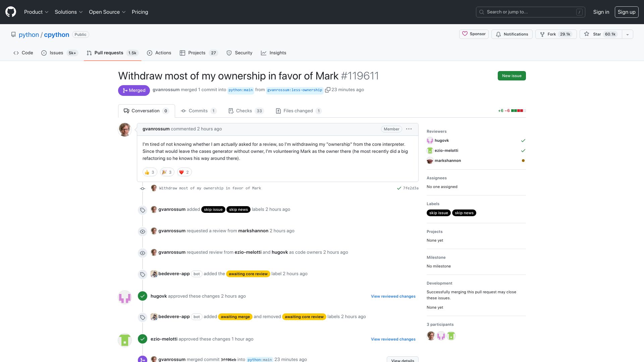Click the gvanrossum participant avatar
The height and width of the screenshot is (362, 644).
point(431,336)
